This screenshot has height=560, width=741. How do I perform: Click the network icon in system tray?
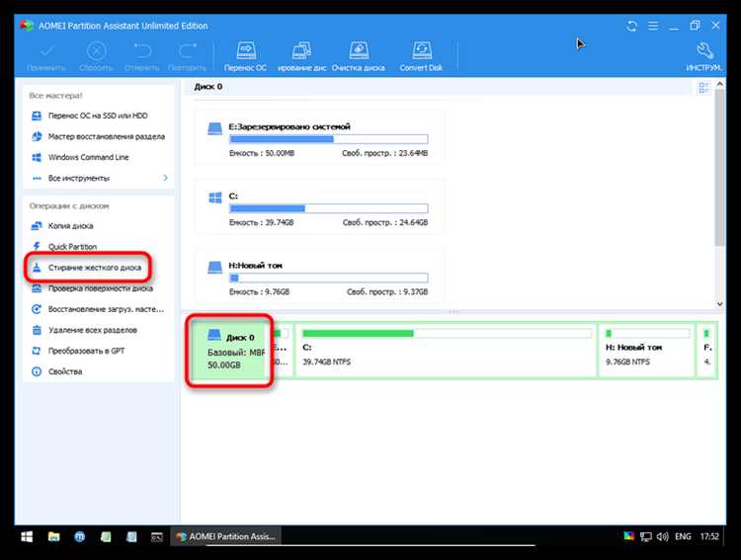pyautogui.click(x=645, y=536)
